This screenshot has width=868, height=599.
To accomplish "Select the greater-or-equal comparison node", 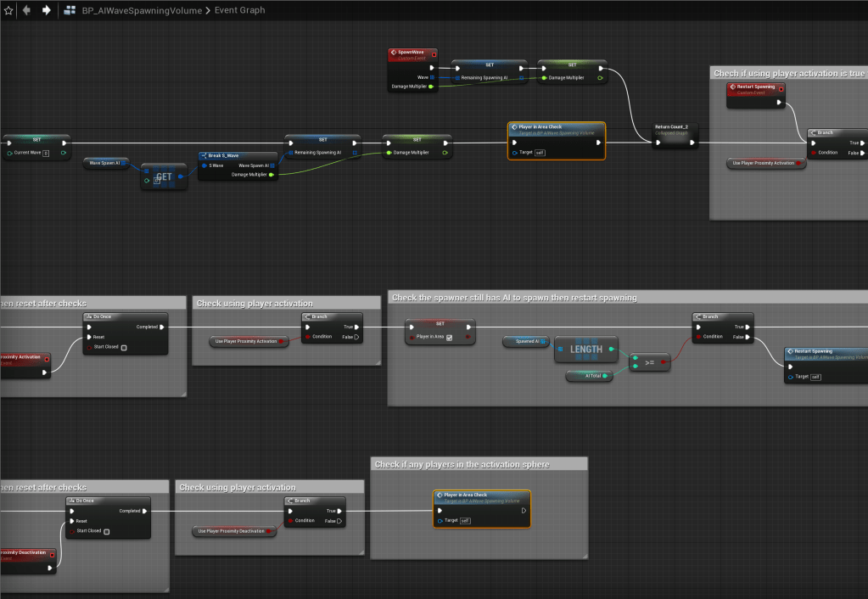I will click(x=650, y=362).
